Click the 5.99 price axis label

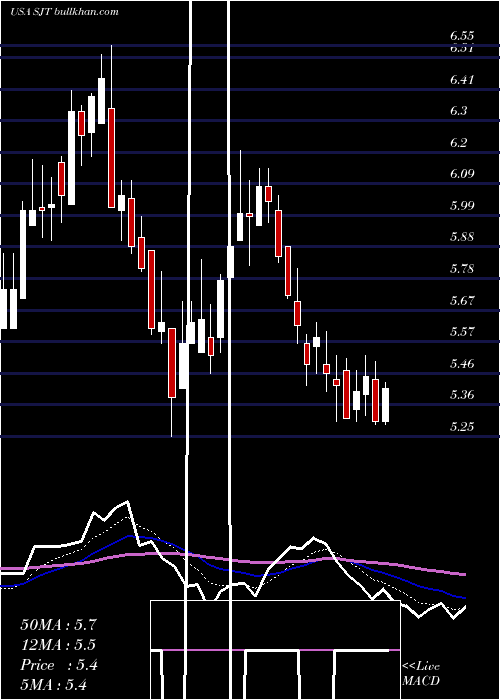point(462,205)
